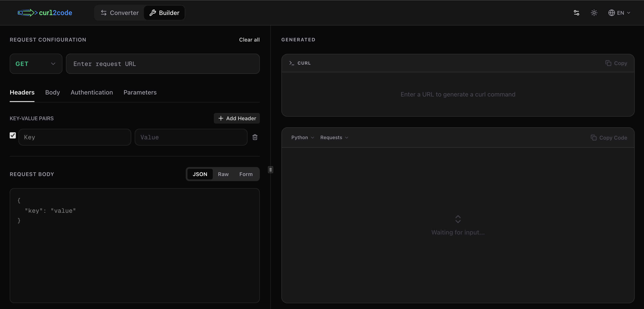Switch request body format to Form

click(x=246, y=174)
